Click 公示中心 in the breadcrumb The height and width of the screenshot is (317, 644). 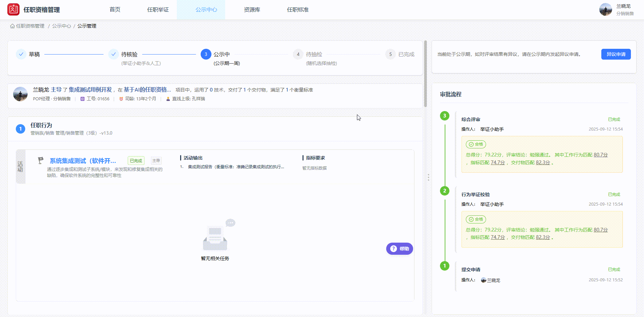62,26
